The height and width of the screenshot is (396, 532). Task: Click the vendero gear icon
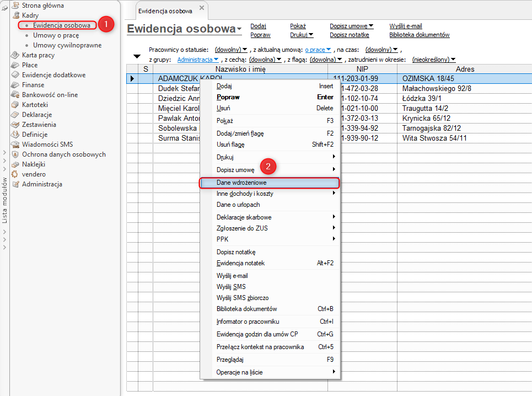click(15, 174)
